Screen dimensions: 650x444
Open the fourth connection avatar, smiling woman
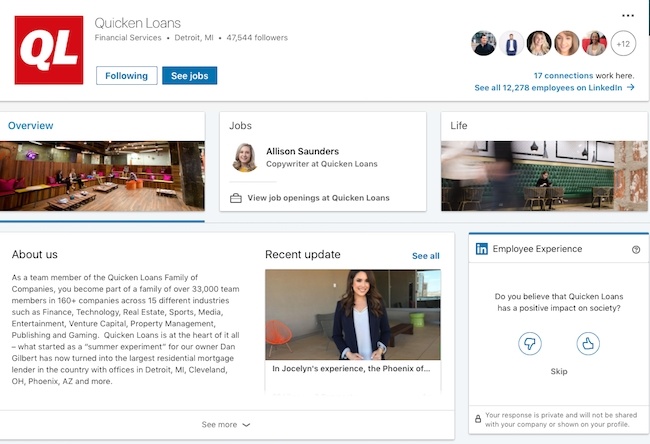point(567,43)
